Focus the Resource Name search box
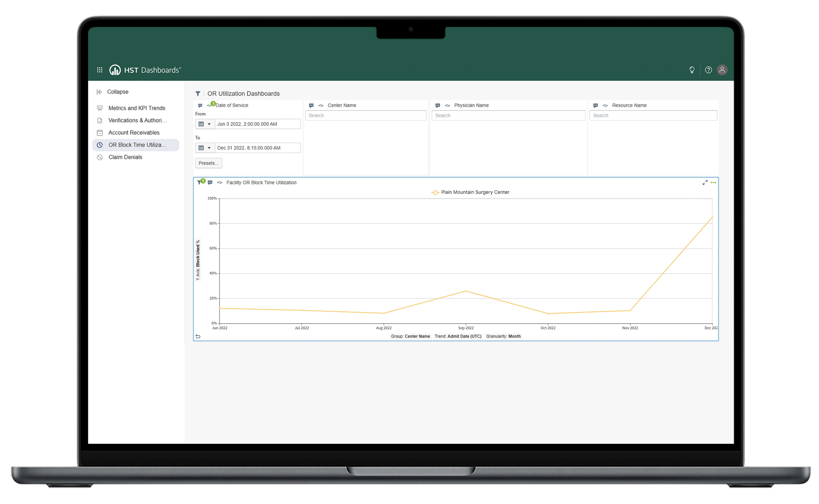The height and width of the screenshot is (504, 819). coord(653,115)
